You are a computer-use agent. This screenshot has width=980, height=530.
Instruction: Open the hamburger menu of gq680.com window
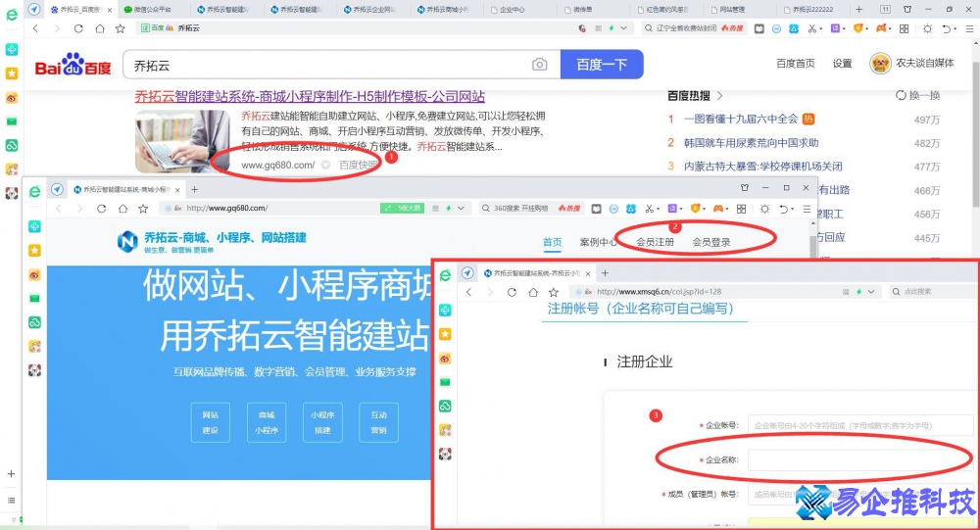807,209
